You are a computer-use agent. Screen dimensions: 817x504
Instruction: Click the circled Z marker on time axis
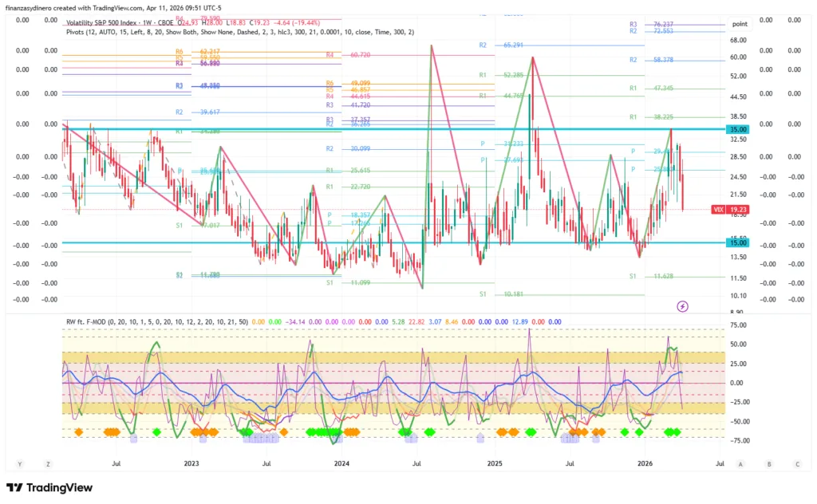point(48,463)
